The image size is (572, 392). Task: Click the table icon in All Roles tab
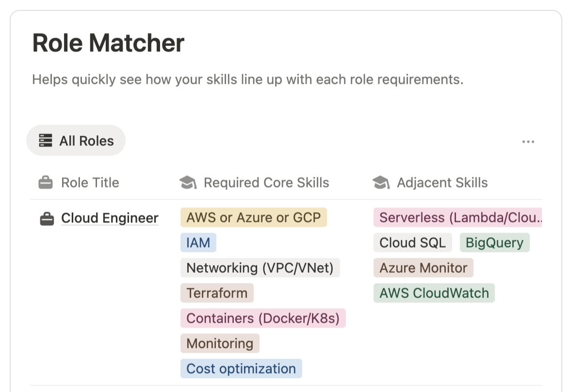click(45, 141)
